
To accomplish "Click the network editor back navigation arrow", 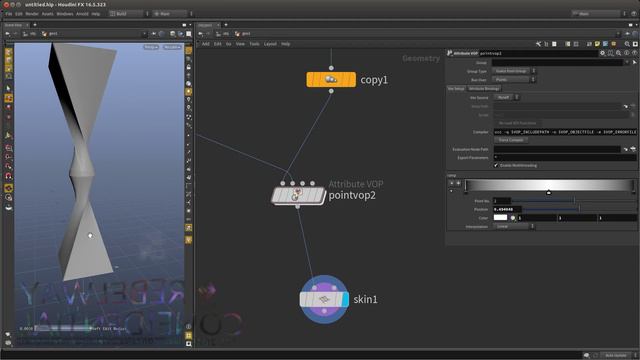I will [200, 34].
